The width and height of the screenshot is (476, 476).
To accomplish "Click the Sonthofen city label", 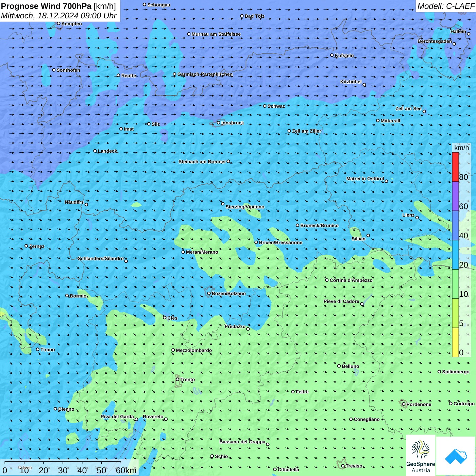I will (68, 70).
